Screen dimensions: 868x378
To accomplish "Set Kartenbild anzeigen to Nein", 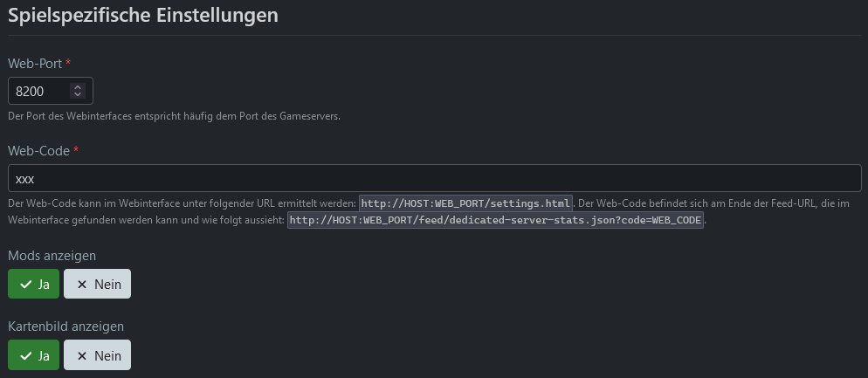I will tap(97, 355).
